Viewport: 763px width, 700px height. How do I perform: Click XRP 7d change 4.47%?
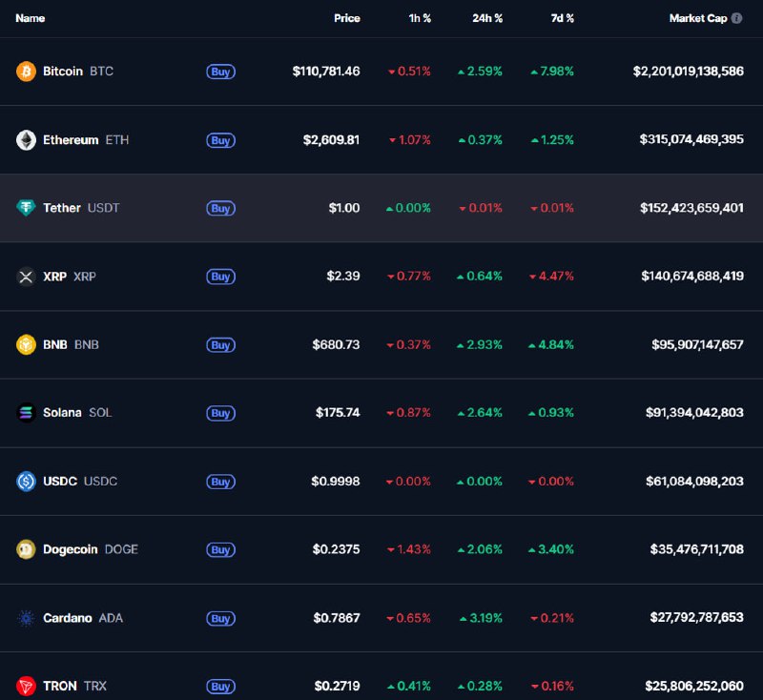coord(552,277)
